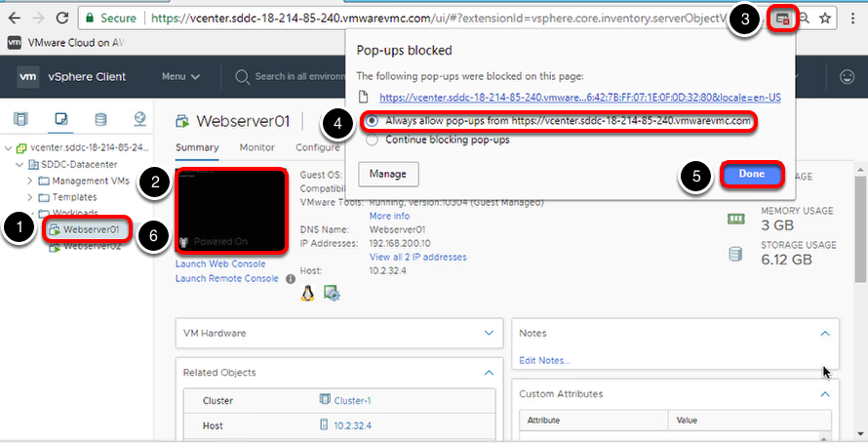The image size is (868, 447).
Task: Select Always allow pop-ups radio button
Action: (372, 121)
